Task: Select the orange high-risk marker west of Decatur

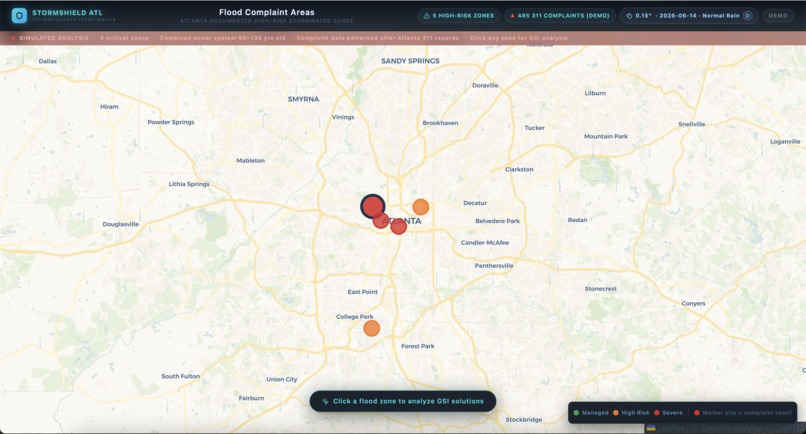Action: coord(420,207)
